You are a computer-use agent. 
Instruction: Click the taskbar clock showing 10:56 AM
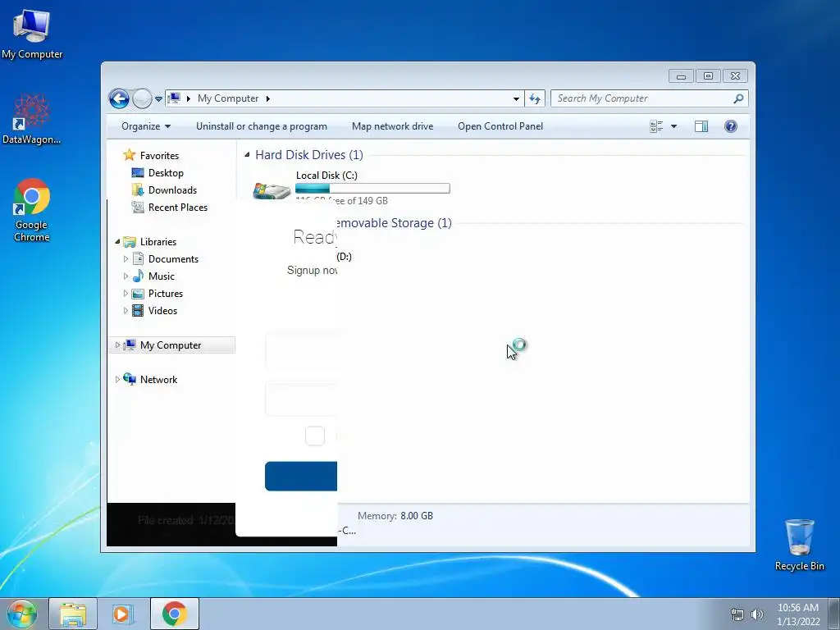[x=798, y=614]
